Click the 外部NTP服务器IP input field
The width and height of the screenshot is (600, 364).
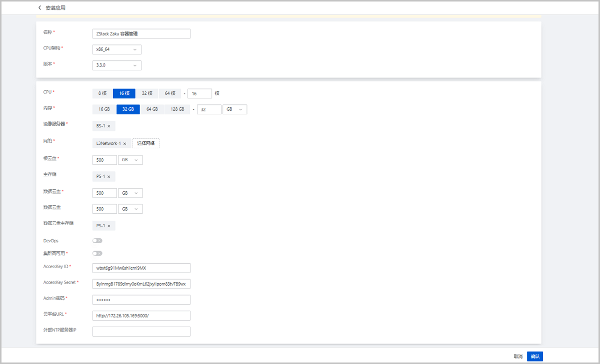point(141,332)
